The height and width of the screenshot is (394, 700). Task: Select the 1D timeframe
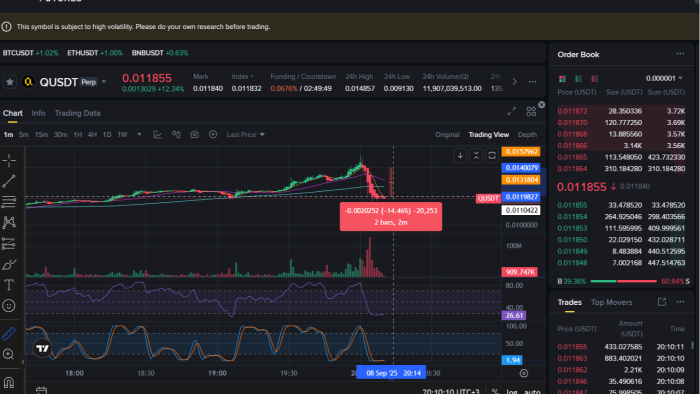point(107,135)
